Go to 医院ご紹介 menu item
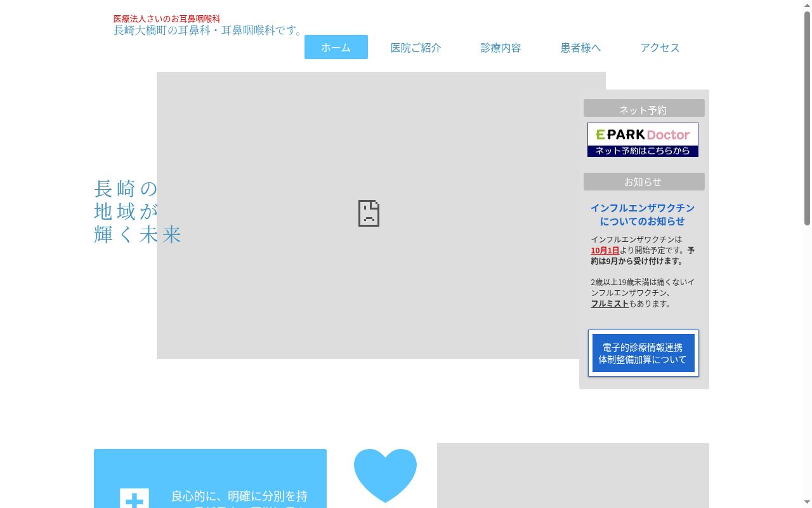This screenshot has height=508, width=812. (416, 48)
